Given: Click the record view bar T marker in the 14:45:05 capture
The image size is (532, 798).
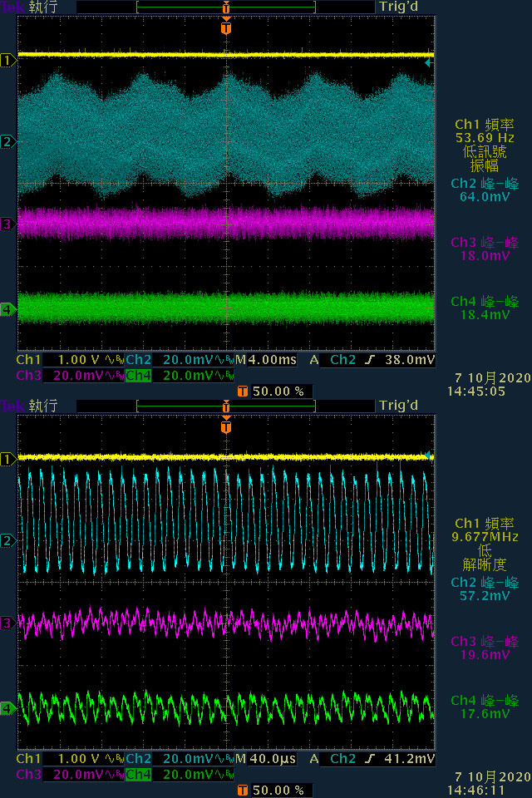Looking at the screenshot, I should point(226,7).
